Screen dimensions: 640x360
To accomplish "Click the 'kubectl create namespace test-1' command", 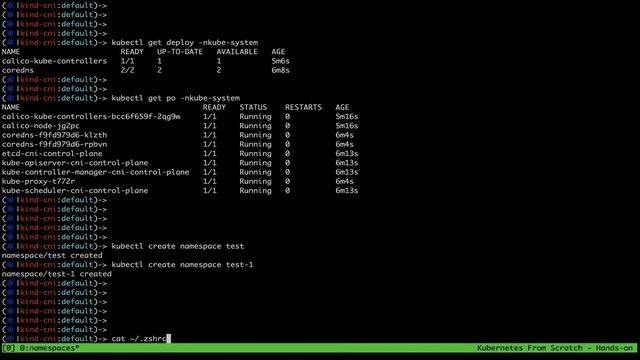I will (x=182, y=264).
